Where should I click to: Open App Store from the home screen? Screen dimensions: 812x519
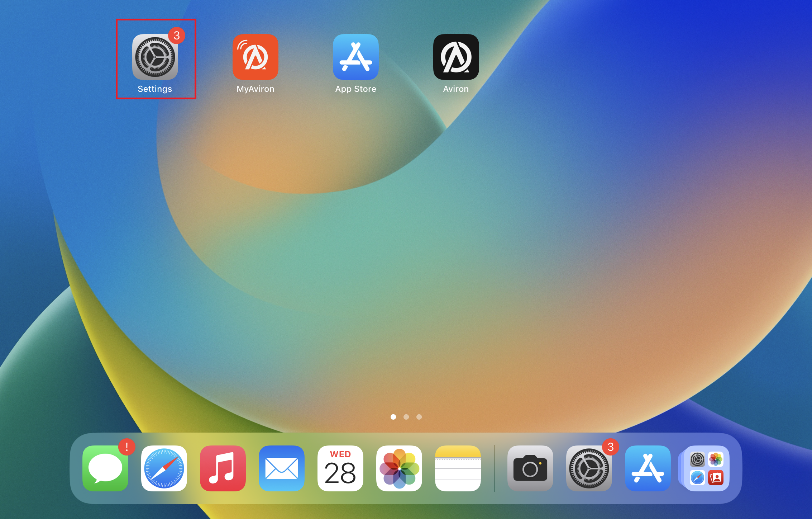356,57
